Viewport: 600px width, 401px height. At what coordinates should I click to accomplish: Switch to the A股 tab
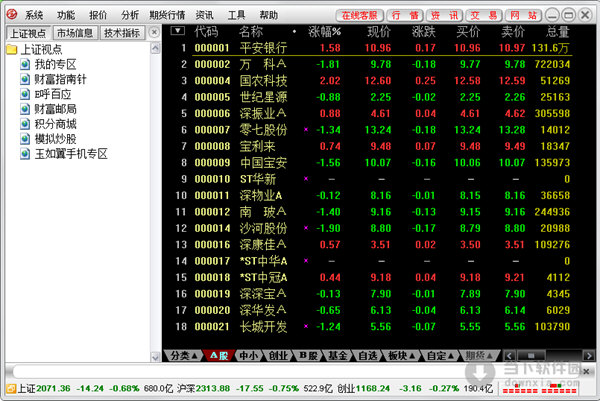tap(218, 356)
